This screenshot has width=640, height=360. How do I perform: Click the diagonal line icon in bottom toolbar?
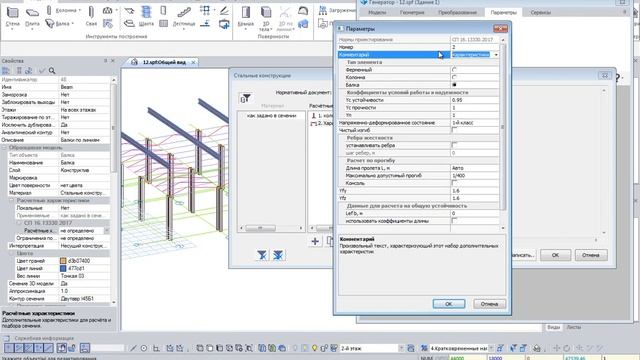pyautogui.click(x=133, y=348)
